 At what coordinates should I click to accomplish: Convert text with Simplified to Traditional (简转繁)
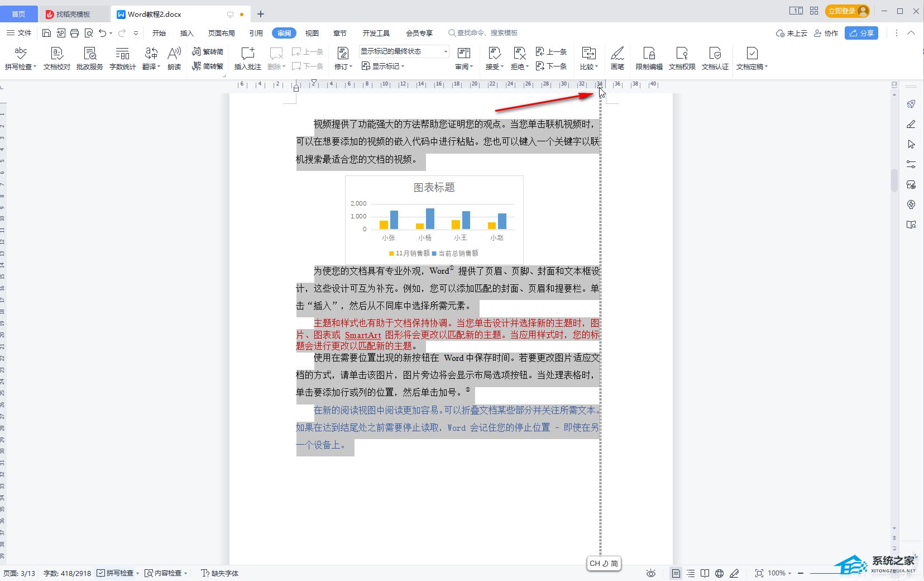208,66
